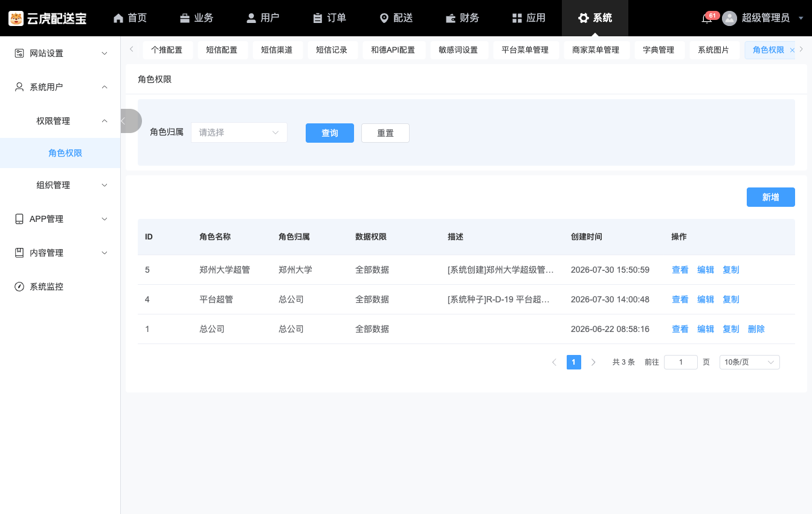
Task: Click the APP管理 phone icon in sidebar
Action: click(x=19, y=219)
